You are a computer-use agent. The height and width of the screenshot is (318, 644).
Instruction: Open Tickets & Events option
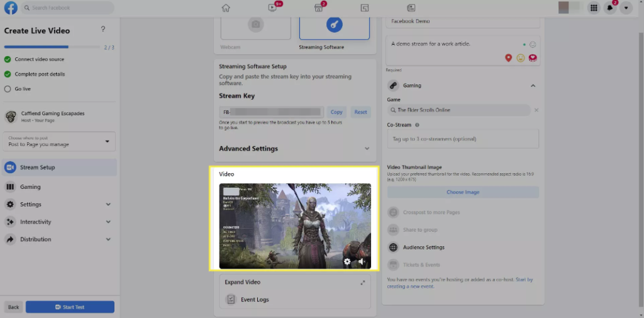coord(421,265)
